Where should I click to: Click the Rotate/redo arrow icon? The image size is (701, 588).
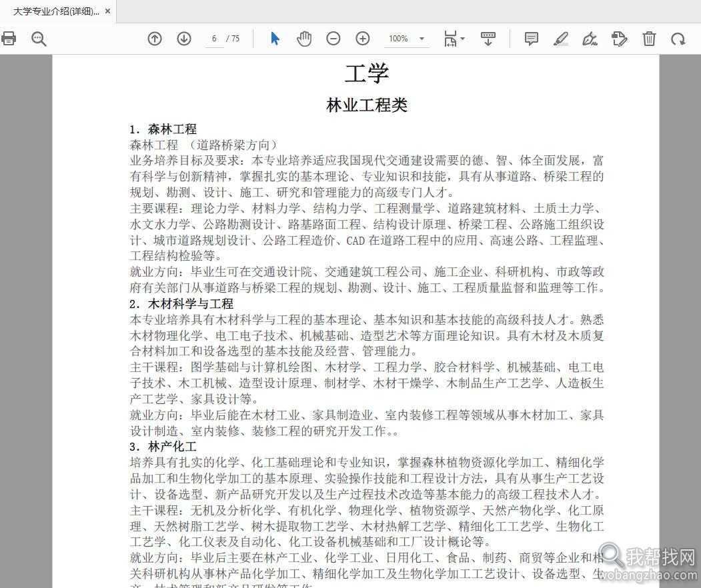[x=678, y=39]
